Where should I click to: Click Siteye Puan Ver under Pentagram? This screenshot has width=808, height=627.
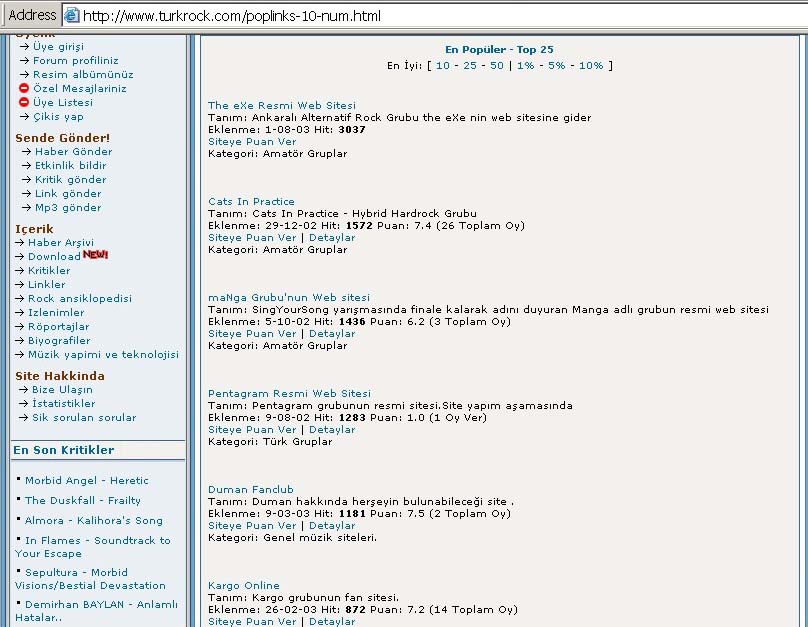coord(252,430)
